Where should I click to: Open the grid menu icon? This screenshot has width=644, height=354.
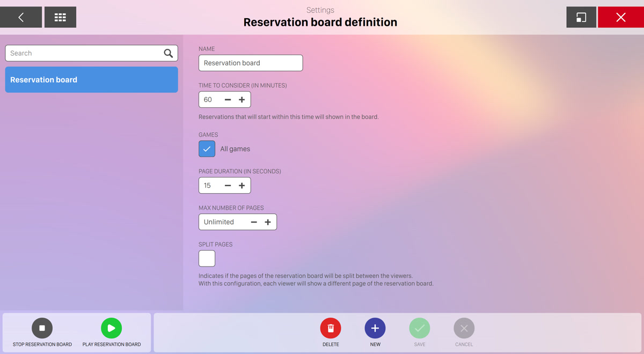click(x=60, y=17)
